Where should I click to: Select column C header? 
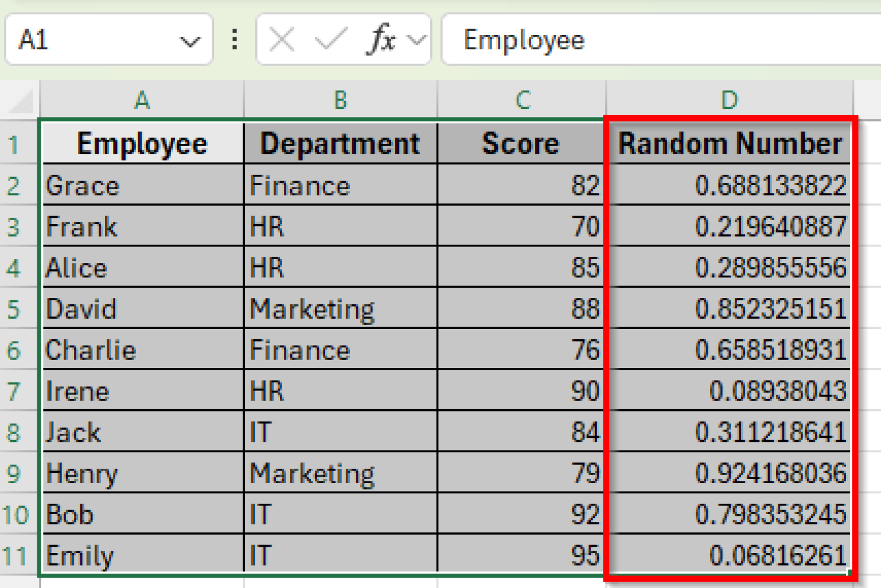tap(522, 100)
